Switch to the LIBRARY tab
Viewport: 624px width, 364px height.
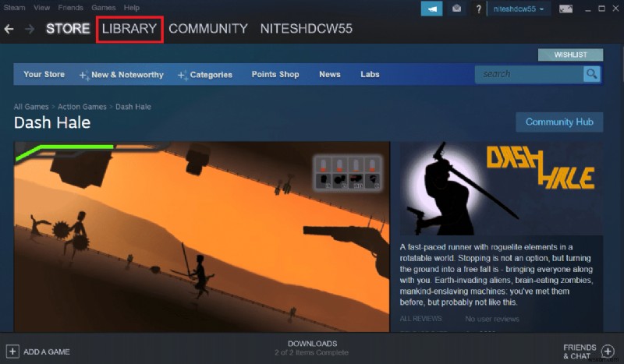pos(129,29)
